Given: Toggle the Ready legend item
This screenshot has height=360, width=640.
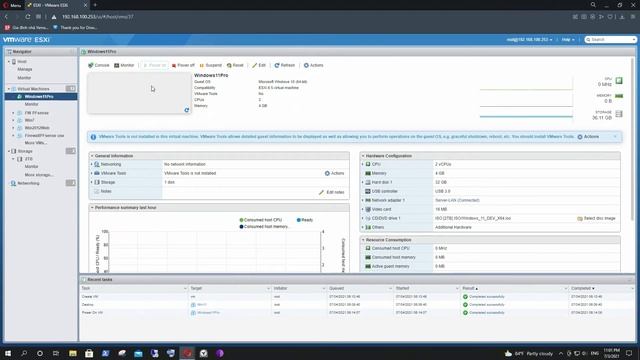Looking at the screenshot, I should pyautogui.click(x=305, y=220).
